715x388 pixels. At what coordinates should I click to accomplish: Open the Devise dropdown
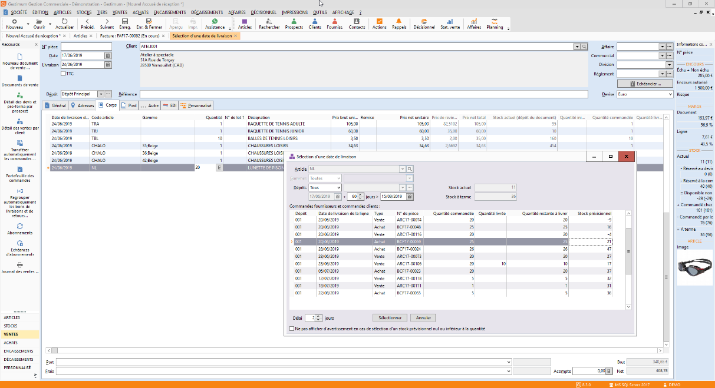(x=669, y=94)
